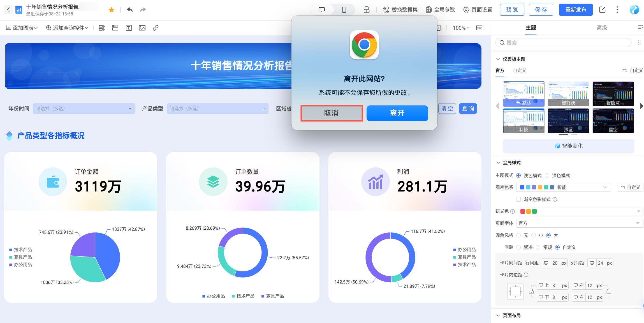Select the Custom themes tab
This screenshot has width=644, height=323.
click(520, 70)
